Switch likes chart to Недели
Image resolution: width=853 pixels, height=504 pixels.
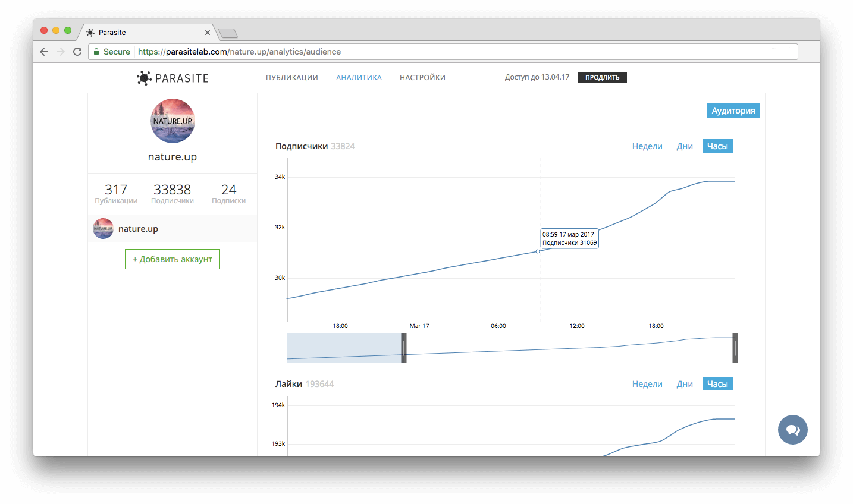coord(647,384)
